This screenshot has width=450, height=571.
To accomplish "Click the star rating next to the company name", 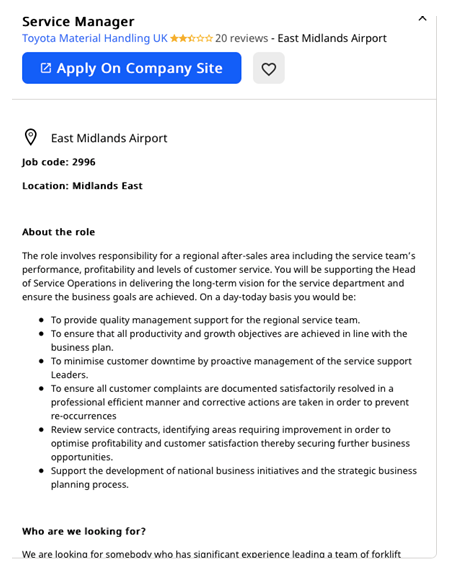I will tap(191, 38).
